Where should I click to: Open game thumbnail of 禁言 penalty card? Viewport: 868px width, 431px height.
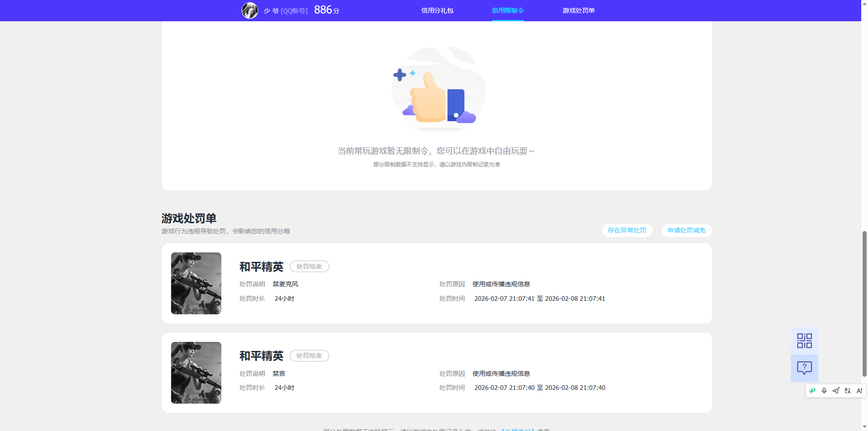click(196, 373)
